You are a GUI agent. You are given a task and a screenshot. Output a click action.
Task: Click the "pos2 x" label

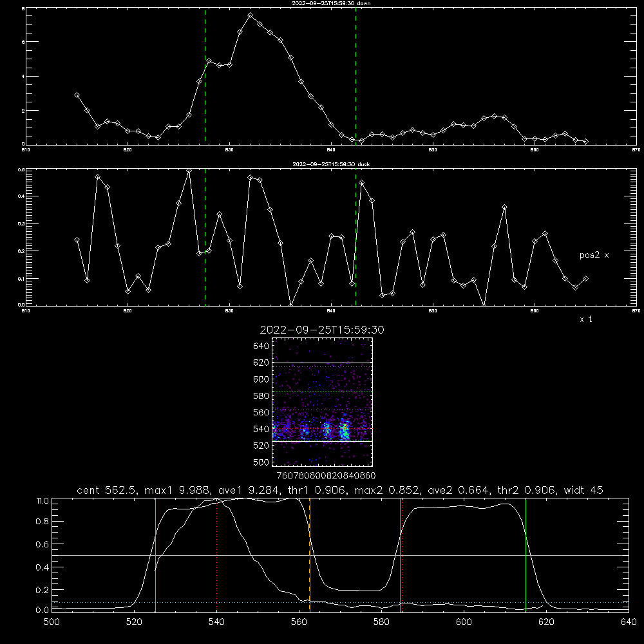pos(594,255)
